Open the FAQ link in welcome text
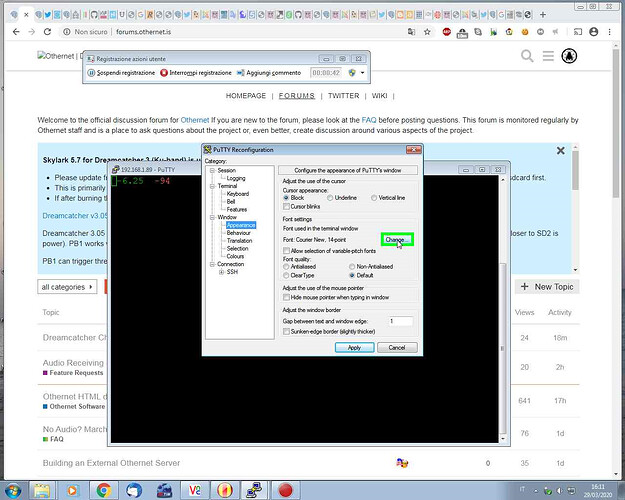 pos(369,120)
